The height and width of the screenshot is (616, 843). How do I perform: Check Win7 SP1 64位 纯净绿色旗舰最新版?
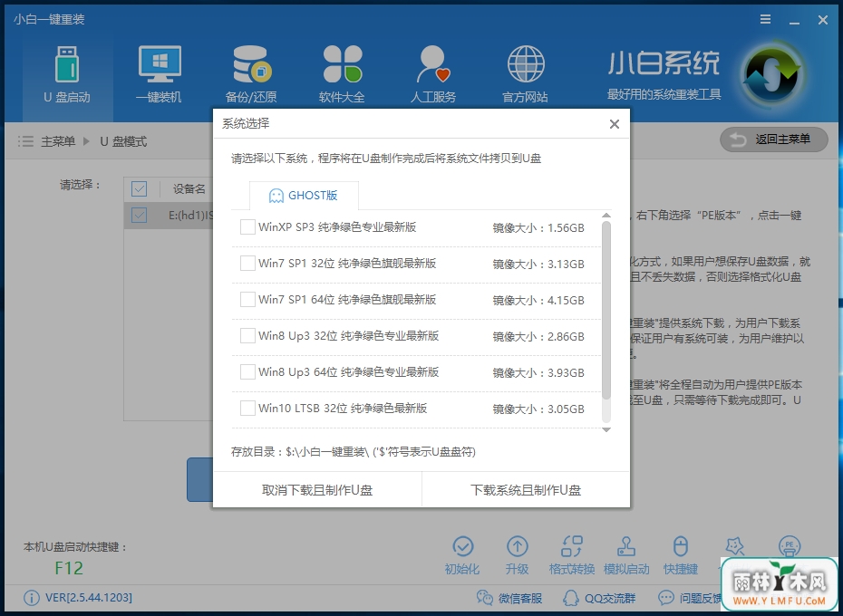[x=247, y=300]
